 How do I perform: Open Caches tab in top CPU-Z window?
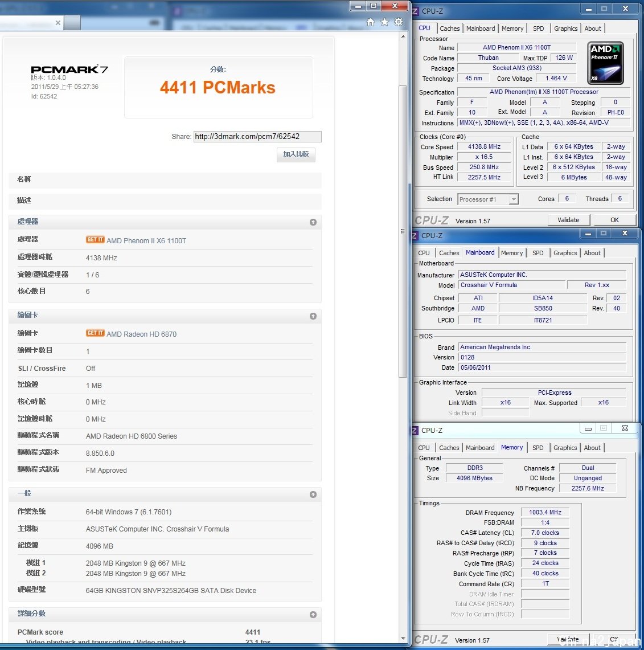coord(449,28)
